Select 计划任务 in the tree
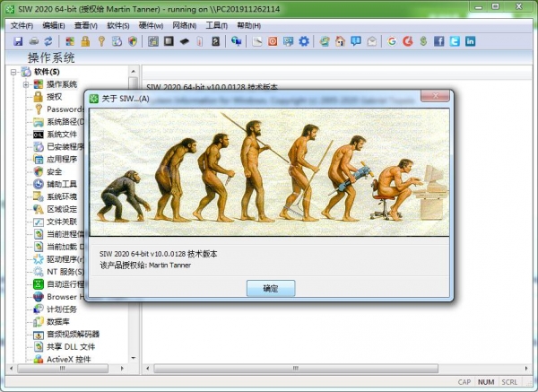Image resolution: width=538 pixels, height=392 pixels. coord(62,309)
